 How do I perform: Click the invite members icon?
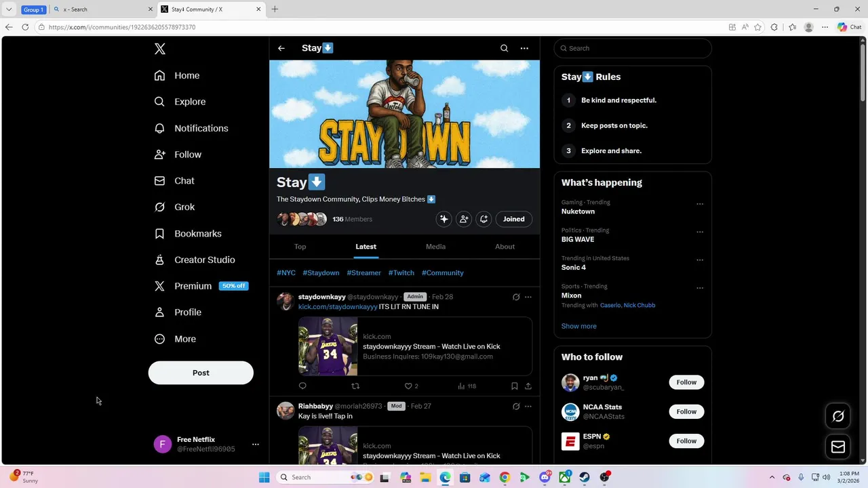click(464, 219)
